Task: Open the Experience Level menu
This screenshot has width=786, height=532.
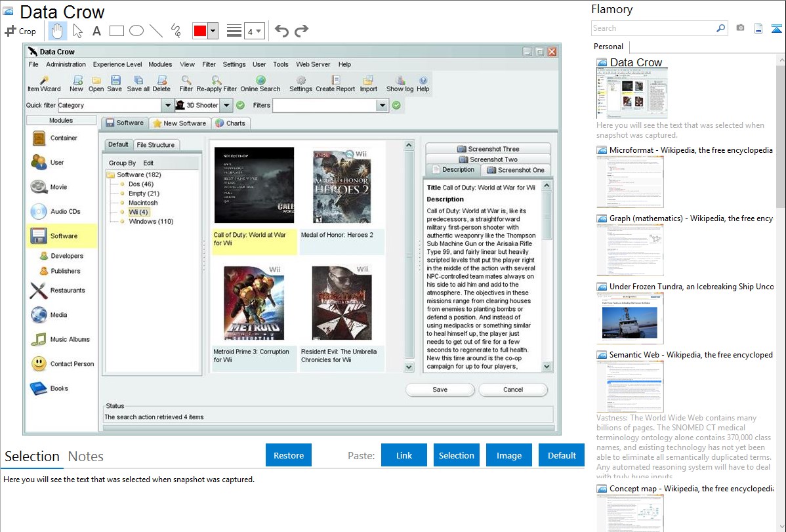Action: point(117,64)
